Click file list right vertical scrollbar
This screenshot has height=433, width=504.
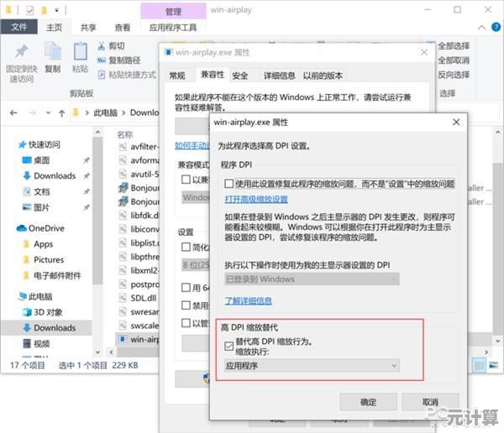(497, 248)
